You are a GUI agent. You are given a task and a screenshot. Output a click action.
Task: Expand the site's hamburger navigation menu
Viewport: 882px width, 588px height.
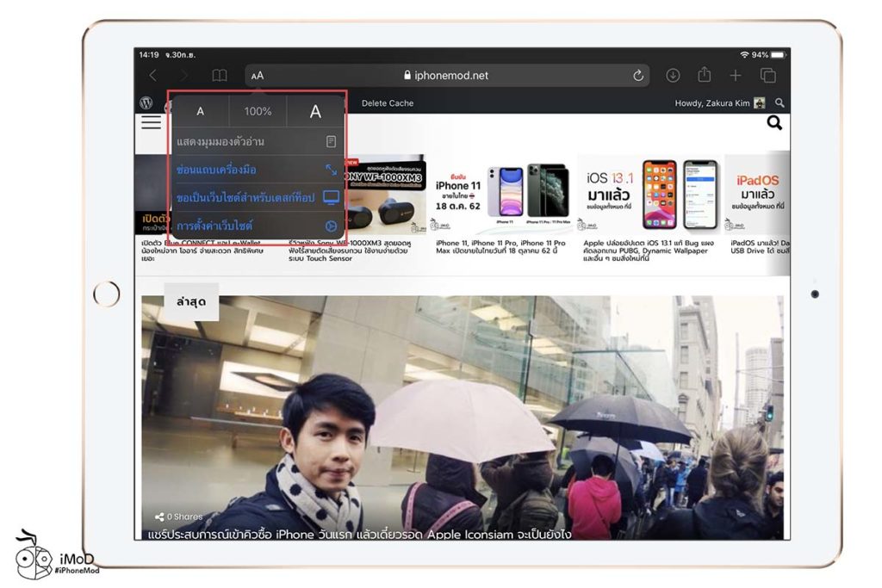point(151,123)
